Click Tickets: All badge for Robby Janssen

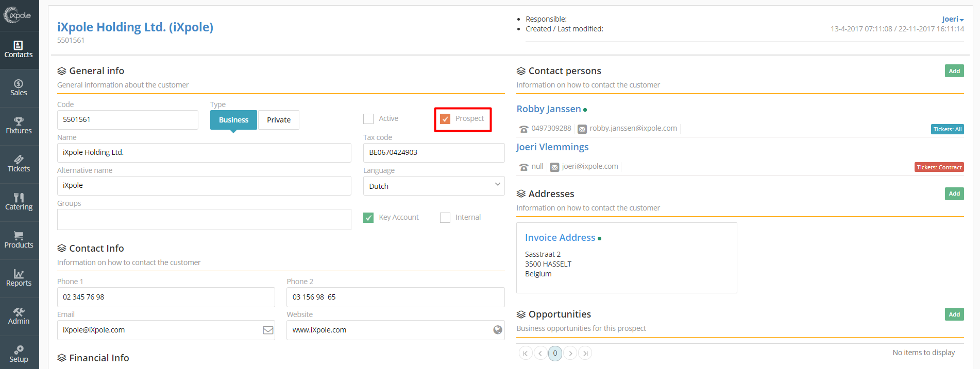coord(948,129)
